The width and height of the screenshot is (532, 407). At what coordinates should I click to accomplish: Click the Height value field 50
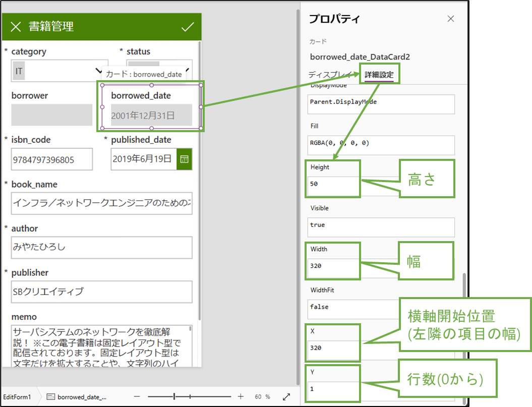333,186
